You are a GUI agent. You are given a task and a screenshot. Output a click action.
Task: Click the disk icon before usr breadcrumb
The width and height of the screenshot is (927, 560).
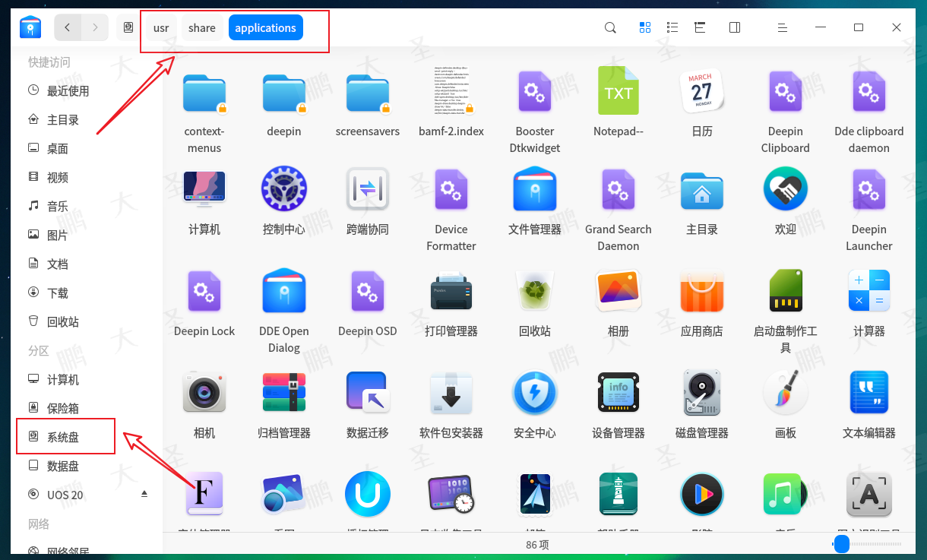coord(128,27)
